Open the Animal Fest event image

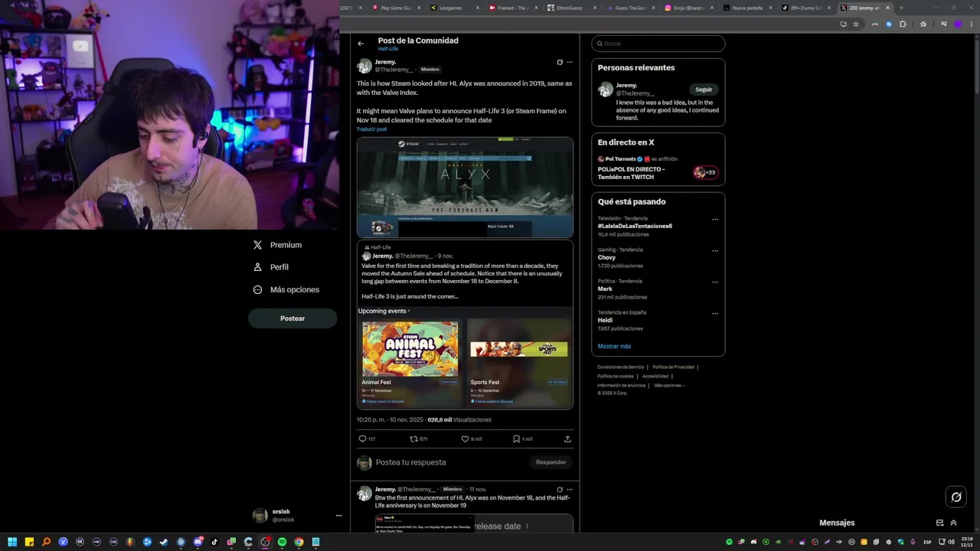pyautogui.click(x=410, y=349)
